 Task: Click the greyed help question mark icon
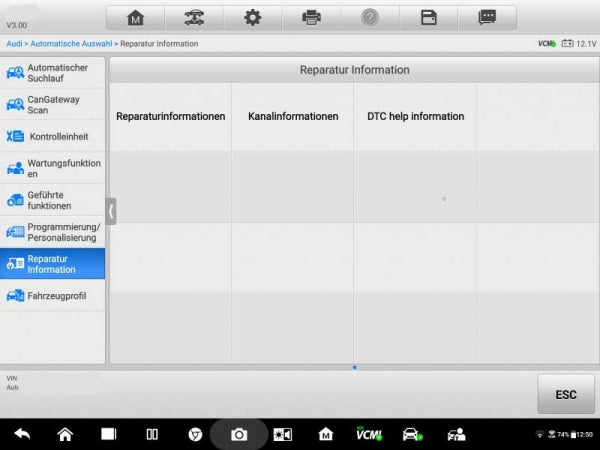(x=370, y=18)
